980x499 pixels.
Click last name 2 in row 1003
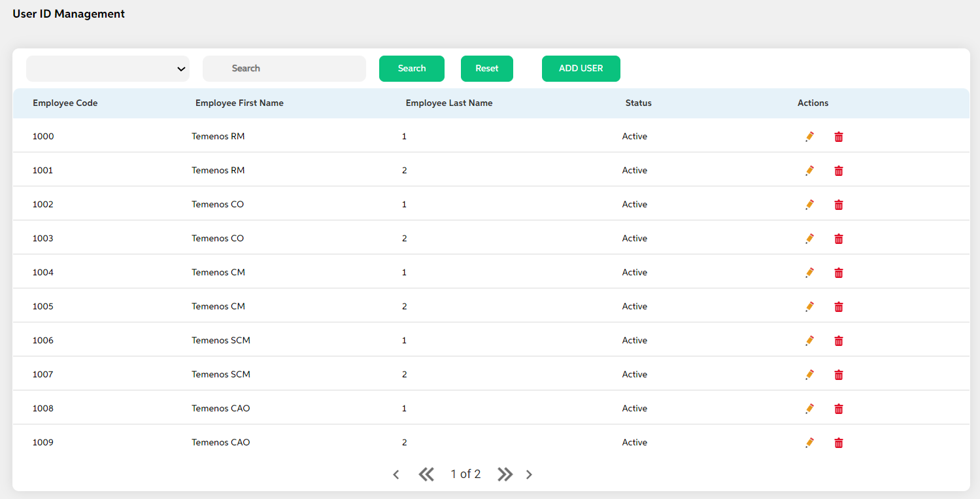coord(405,238)
